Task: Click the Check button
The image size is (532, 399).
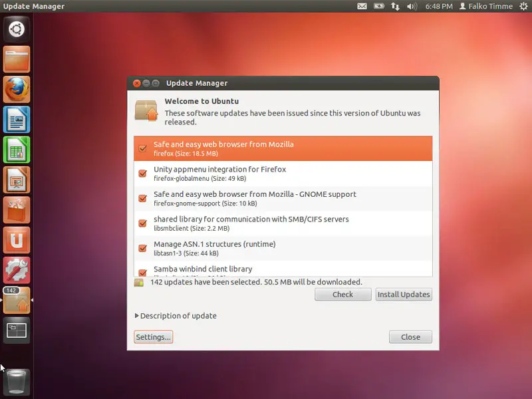Action: (x=342, y=295)
